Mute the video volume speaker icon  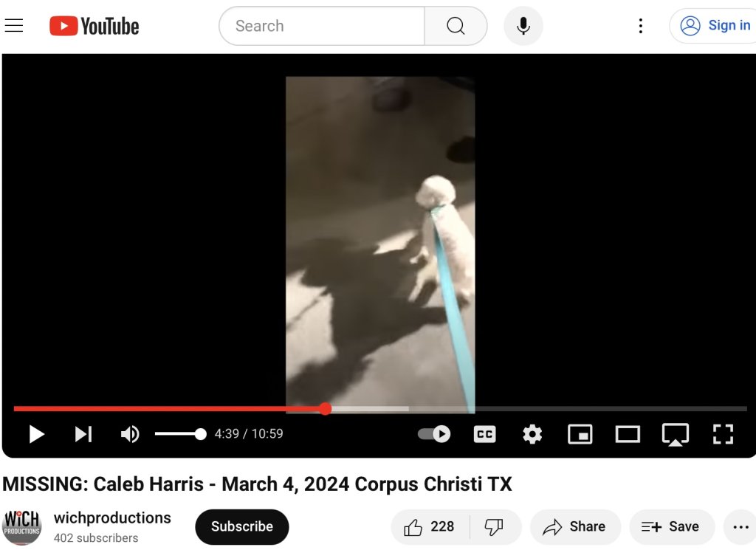coord(130,434)
